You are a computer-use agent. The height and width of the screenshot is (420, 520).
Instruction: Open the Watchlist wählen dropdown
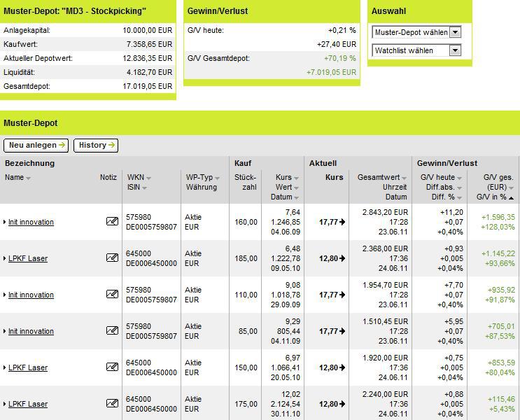456,50
